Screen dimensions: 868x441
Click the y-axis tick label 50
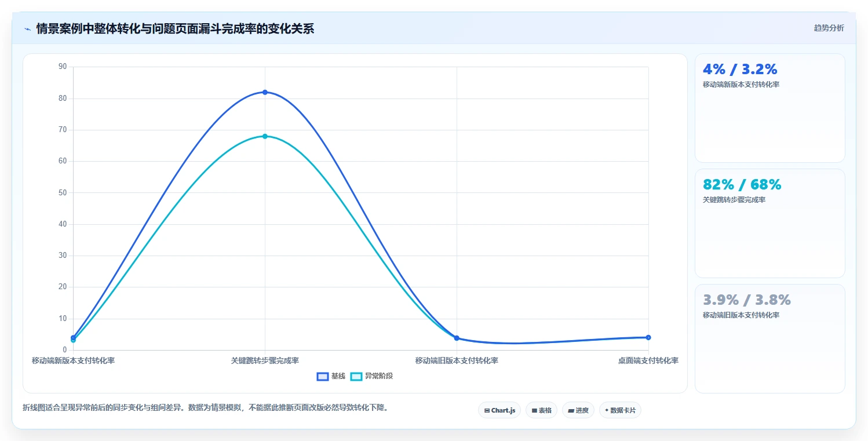(63, 192)
